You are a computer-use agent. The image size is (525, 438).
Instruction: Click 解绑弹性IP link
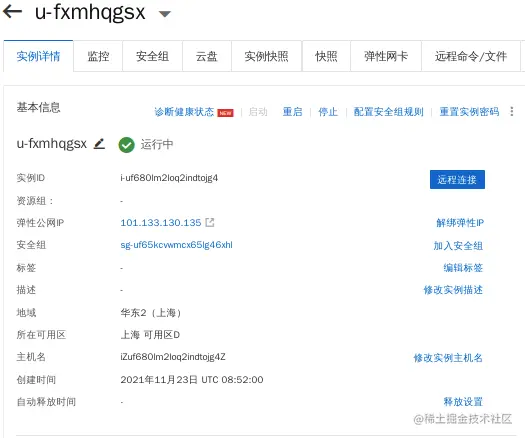[460, 223]
